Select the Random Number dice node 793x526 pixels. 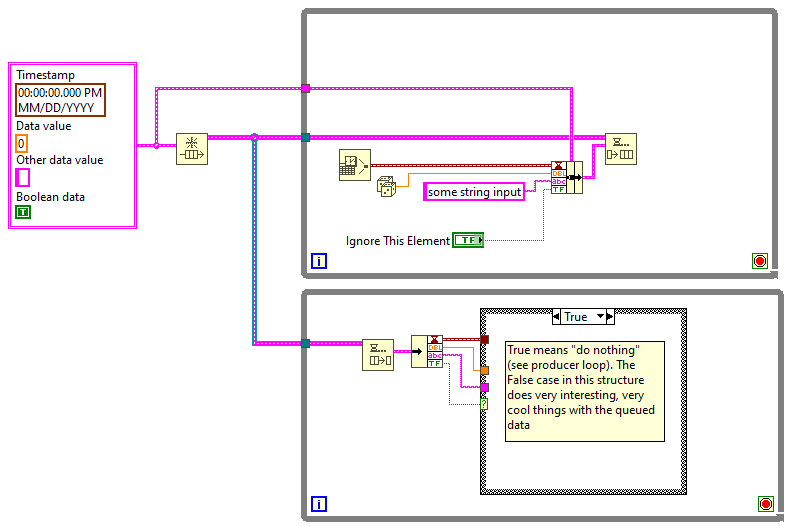point(386,187)
